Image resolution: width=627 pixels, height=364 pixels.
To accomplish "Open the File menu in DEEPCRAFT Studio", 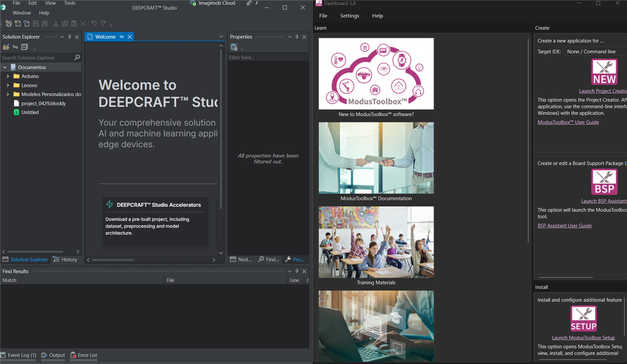I will tap(17, 3).
